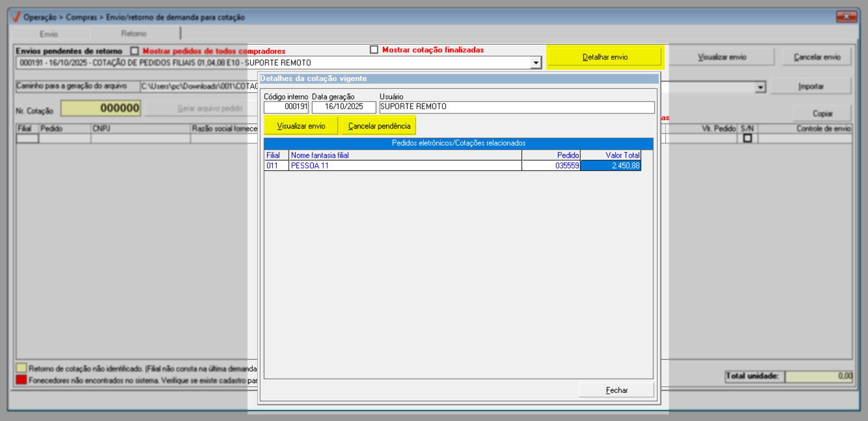Click the red legend color swatch
868x421 pixels.
tap(21, 380)
